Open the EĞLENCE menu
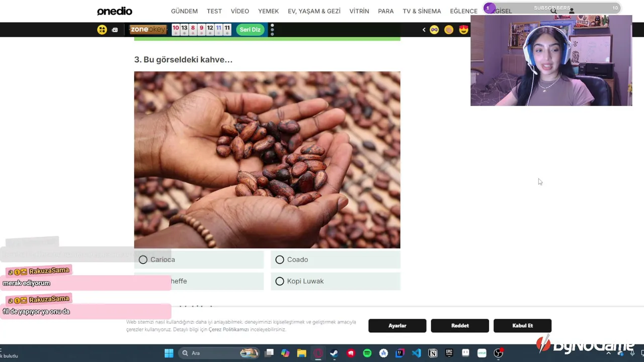Viewport: 644px width, 362px height. [463, 11]
